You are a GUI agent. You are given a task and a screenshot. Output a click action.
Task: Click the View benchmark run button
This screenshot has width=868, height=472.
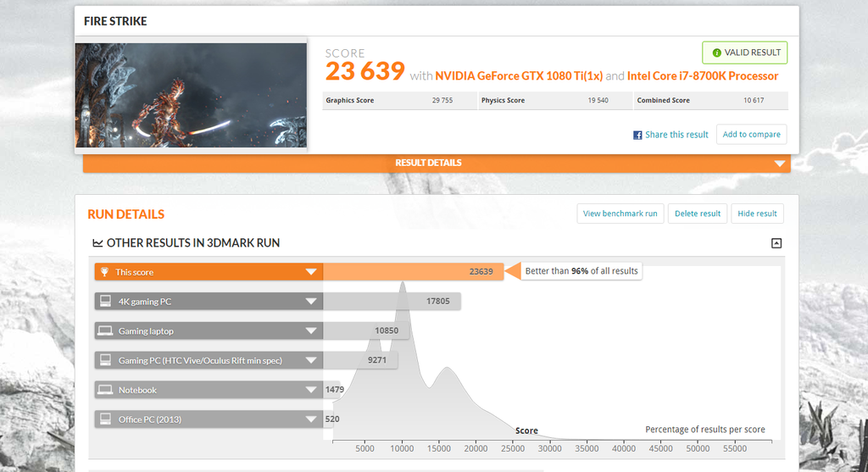pos(620,214)
